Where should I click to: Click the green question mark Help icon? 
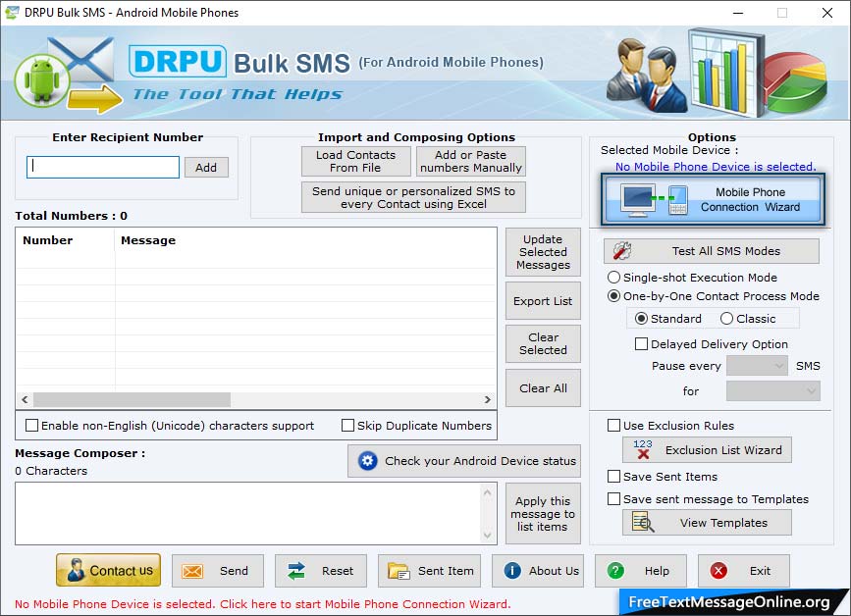615,571
